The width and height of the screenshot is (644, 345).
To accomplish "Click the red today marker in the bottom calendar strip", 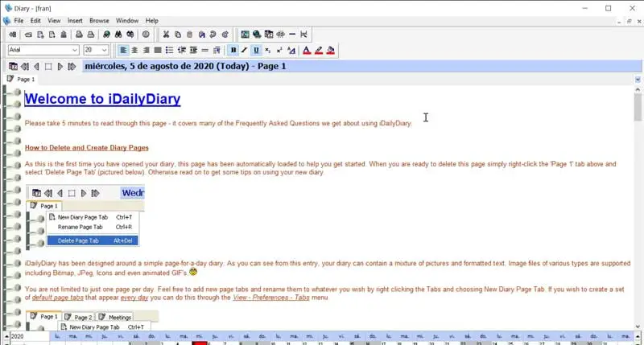I will tap(200, 343).
